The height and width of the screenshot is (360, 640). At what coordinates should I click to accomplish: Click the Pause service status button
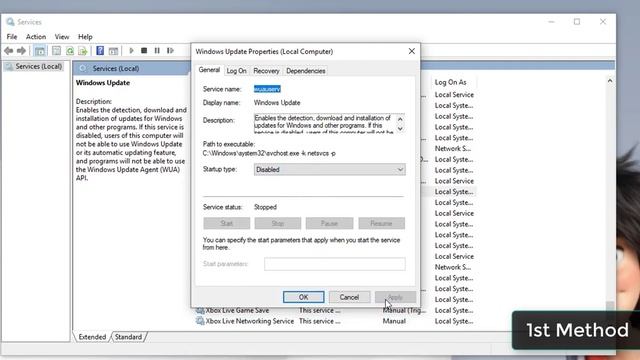click(329, 223)
